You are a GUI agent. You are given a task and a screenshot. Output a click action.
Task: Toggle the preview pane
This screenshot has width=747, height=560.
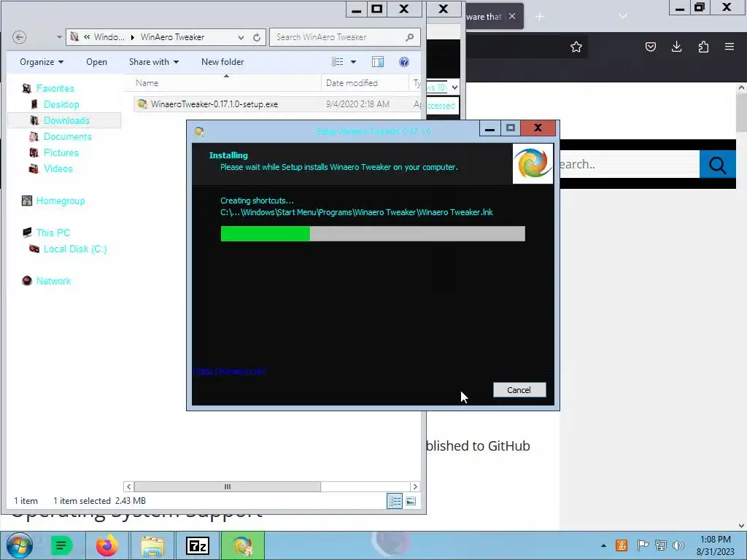pyautogui.click(x=378, y=62)
